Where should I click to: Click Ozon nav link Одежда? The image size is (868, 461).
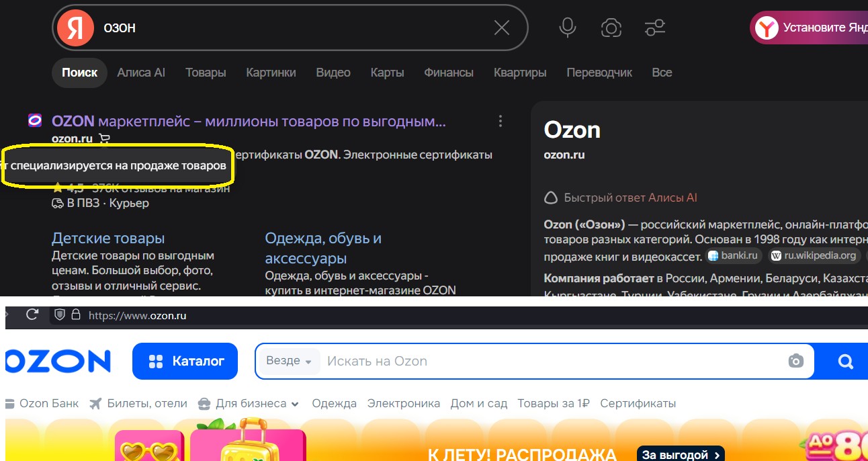tap(335, 403)
